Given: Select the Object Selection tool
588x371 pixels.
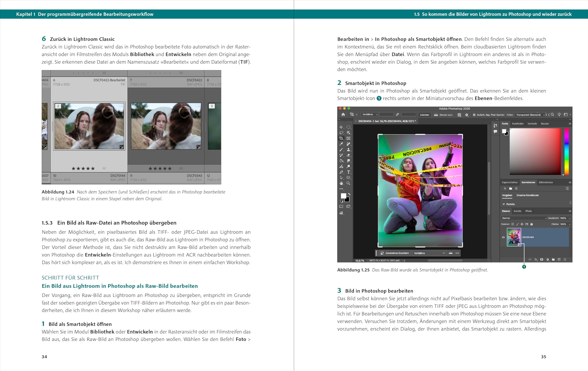Looking at the screenshot, I should (348, 133).
